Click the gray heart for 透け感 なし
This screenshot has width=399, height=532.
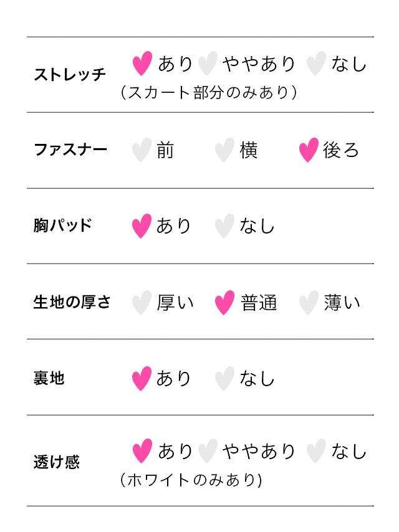click(x=316, y=451)
